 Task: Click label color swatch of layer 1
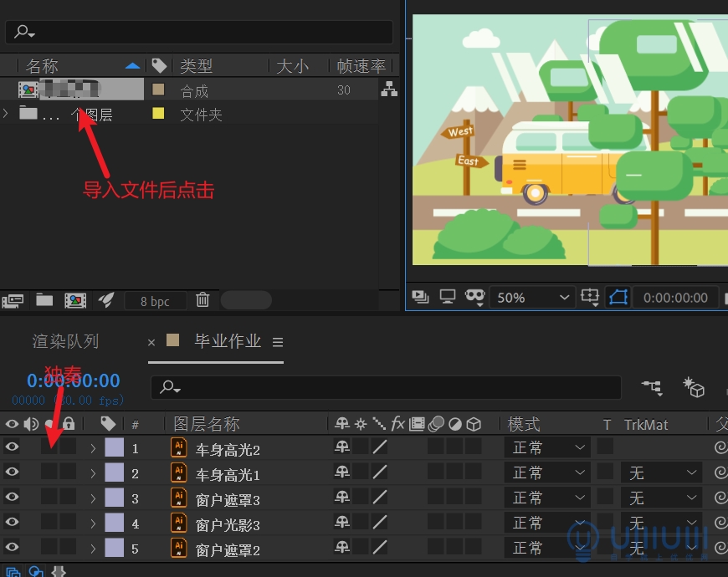click(114, 447)
